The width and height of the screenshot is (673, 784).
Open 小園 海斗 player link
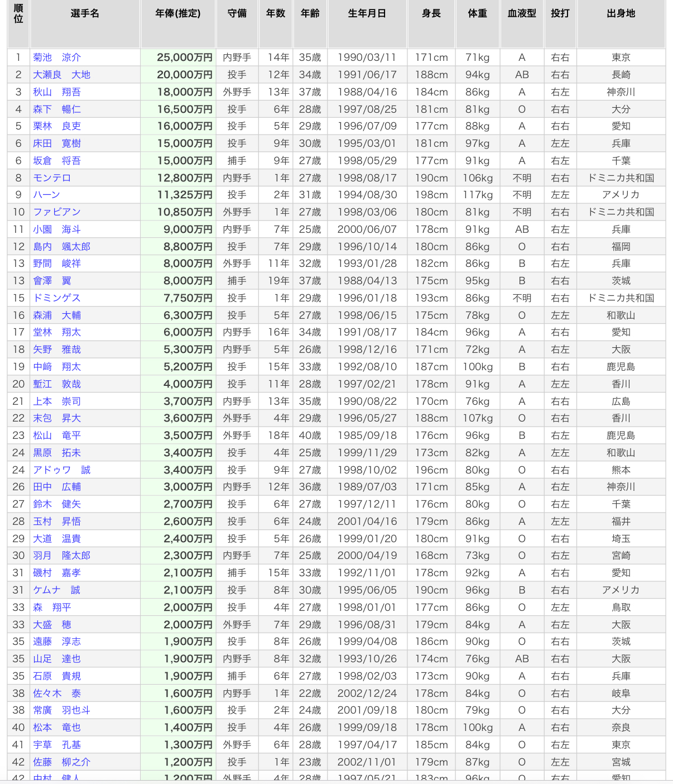[57, 230]
